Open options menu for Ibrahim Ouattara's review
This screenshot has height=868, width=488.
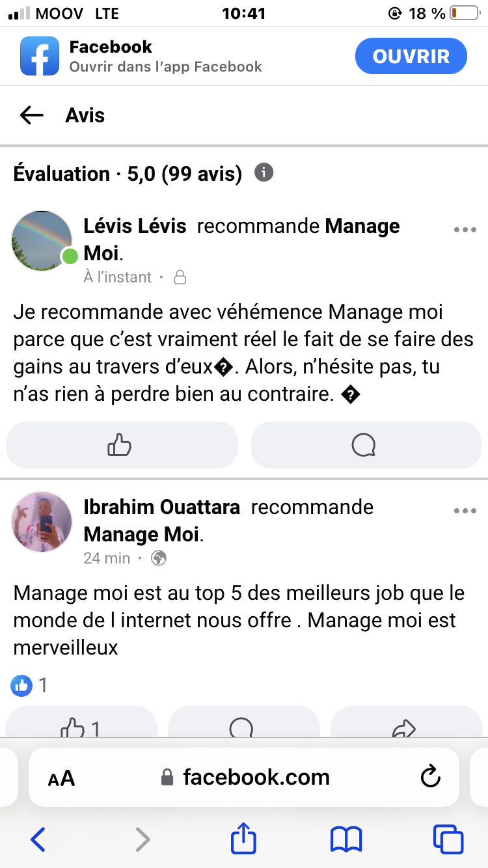(x=465, y=511)
